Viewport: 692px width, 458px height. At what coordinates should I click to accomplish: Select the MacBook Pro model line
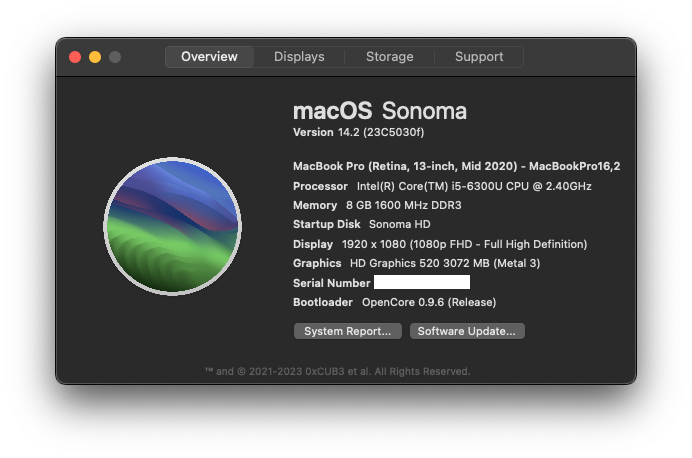pyautogui.click(x=456, y=166)
